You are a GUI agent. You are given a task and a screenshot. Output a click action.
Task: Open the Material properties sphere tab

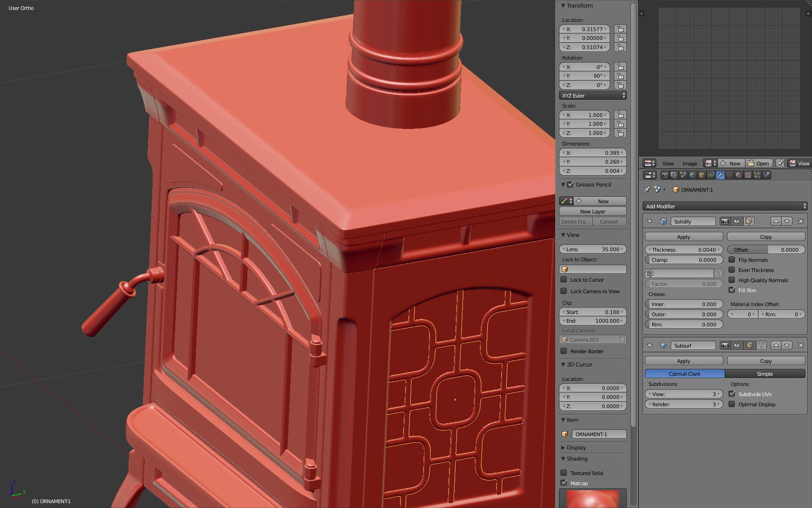point(739,175)
